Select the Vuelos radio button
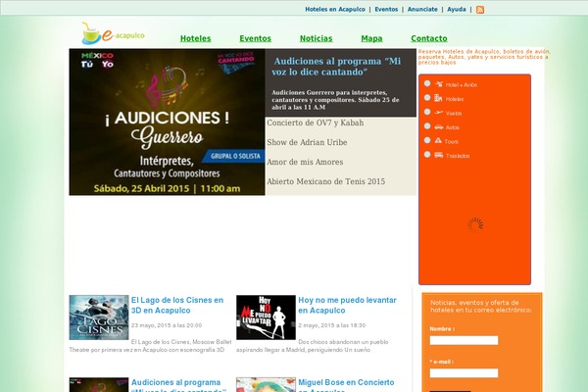Viewport: 588px width, 392px height. 427,112
